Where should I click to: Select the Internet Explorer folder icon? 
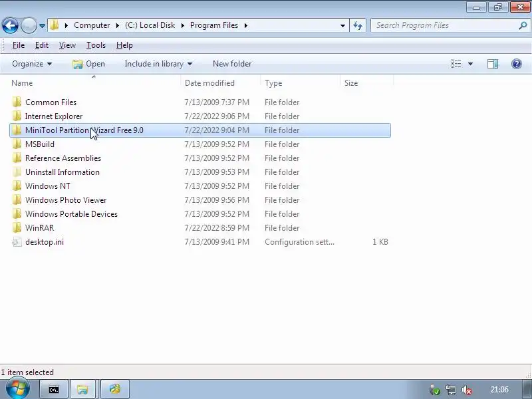click(x=17, y=116)
